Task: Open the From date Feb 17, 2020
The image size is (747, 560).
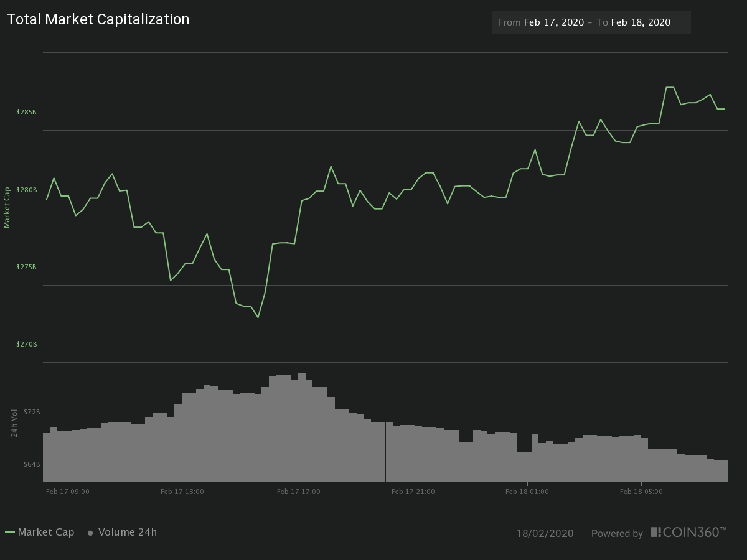Action: click(x=553, y=22)
